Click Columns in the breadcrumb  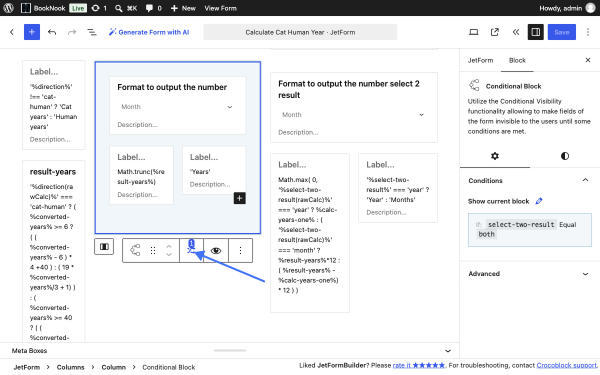point(70,367)
